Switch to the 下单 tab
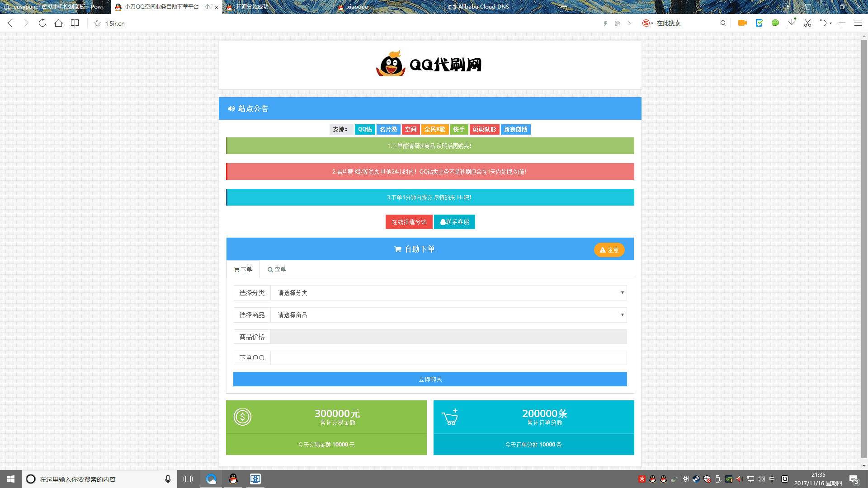 (243, 269)
